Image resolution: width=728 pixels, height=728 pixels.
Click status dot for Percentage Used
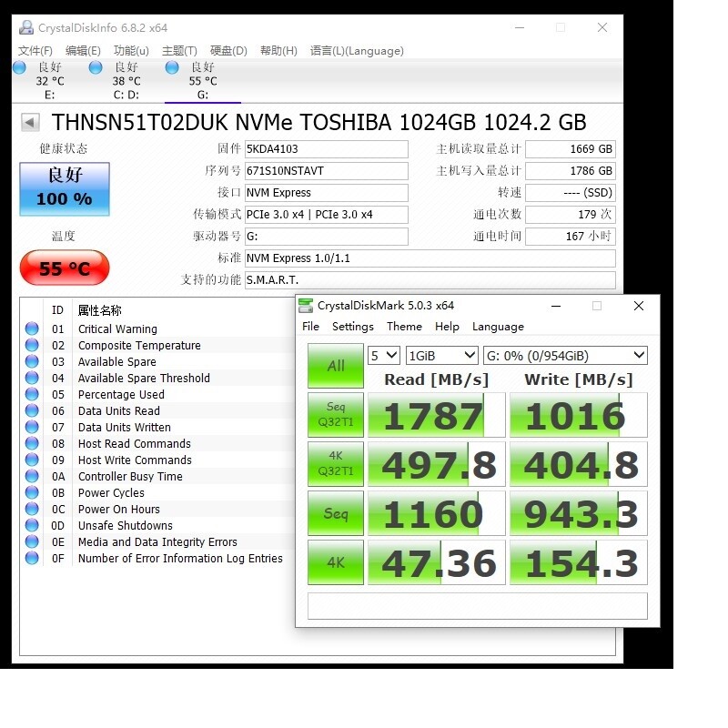coord(32,394)
